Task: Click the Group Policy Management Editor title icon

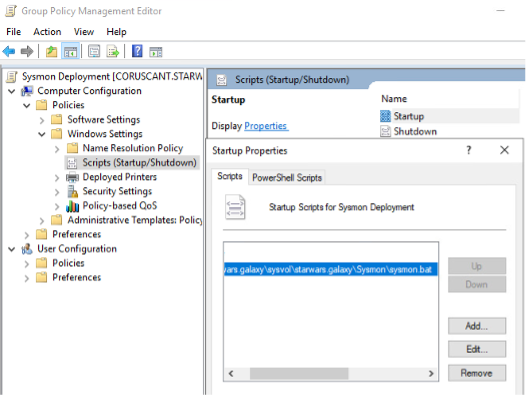Action: 11,11
